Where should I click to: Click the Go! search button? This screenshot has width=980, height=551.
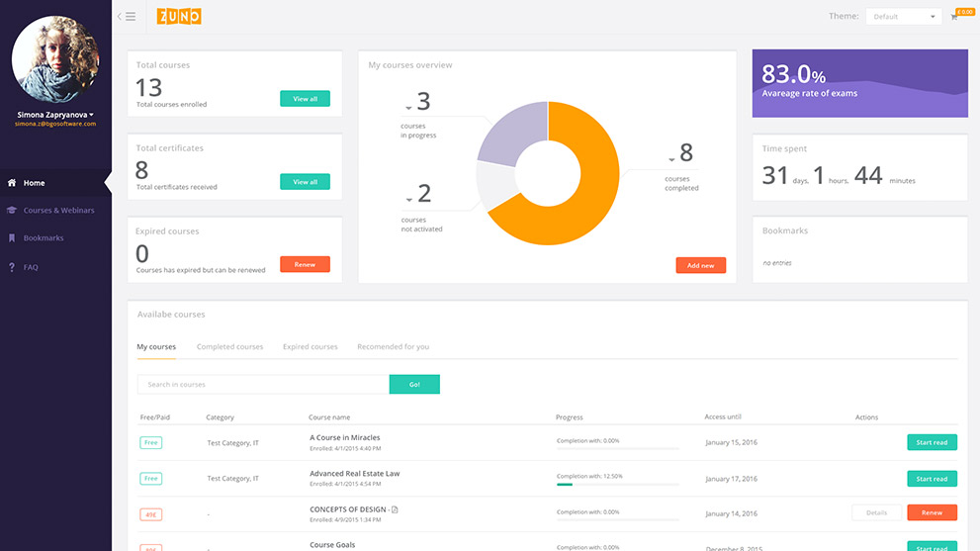tap(414, 384)
